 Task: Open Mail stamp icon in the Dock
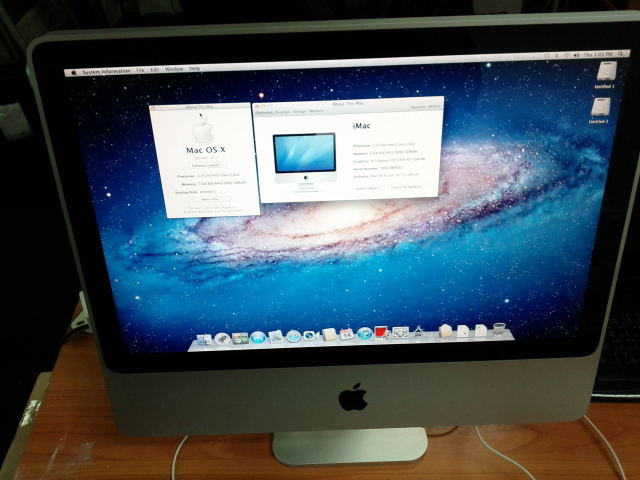tap(276, 337)
